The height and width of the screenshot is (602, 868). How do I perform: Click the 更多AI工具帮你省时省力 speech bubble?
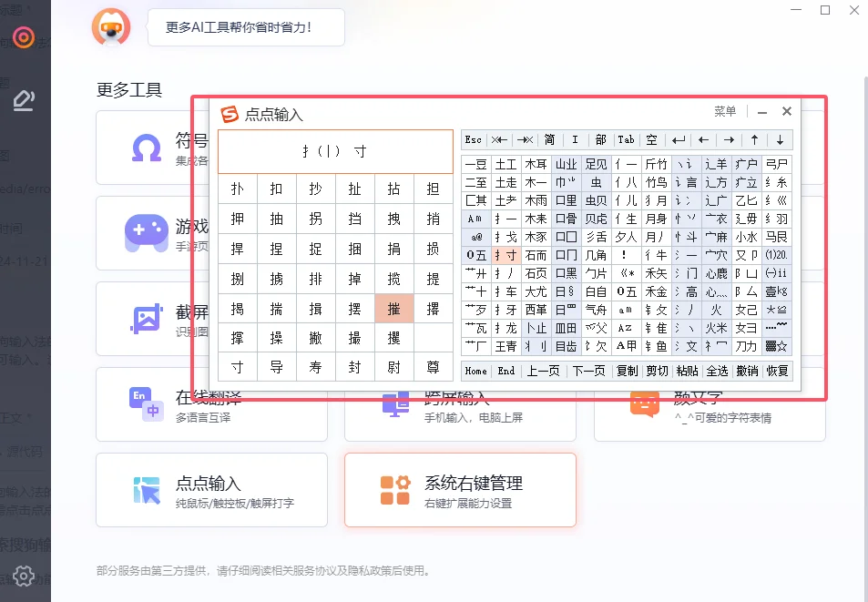[246, 27]
